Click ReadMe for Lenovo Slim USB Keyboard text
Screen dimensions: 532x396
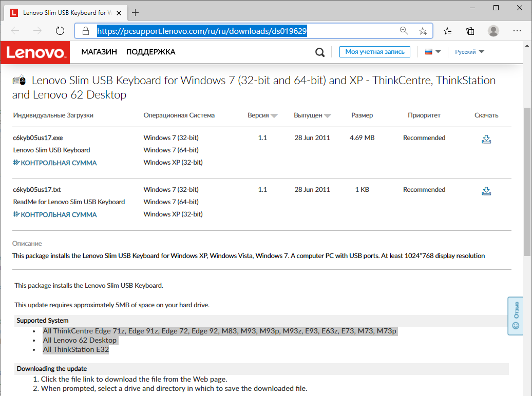(69, 202)
